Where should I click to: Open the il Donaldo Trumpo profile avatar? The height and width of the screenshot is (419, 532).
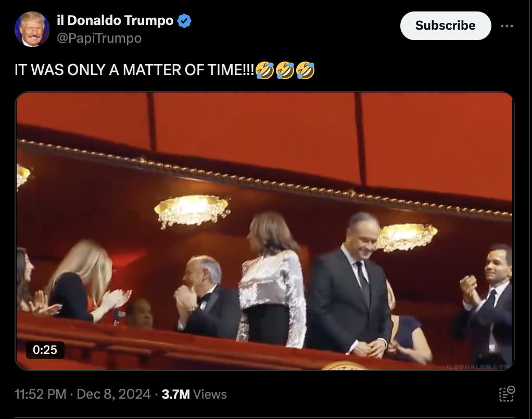32,29
